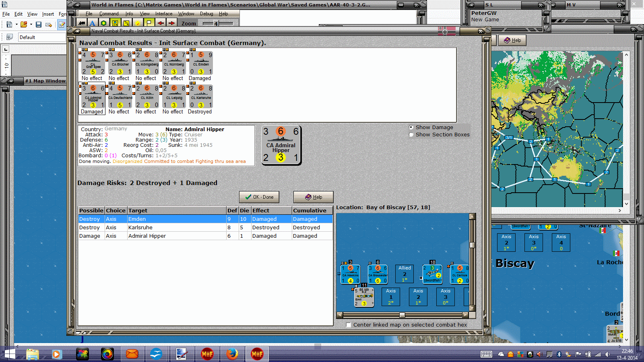644x362 pixels.
Task: Open the Command menu
Action: (109, 14)
